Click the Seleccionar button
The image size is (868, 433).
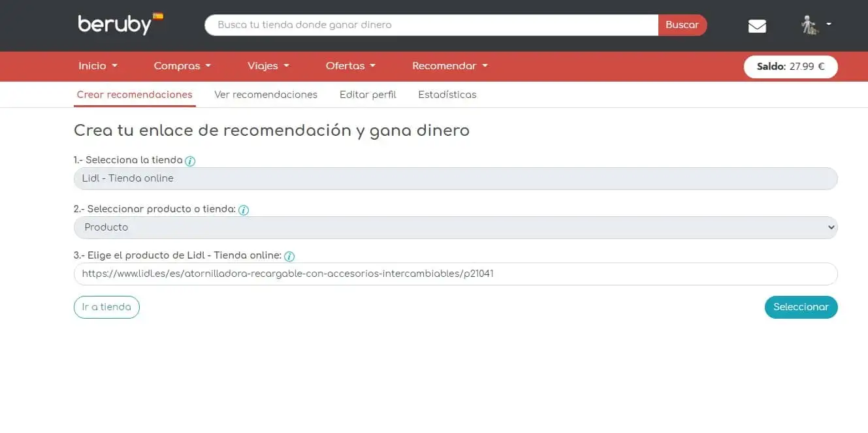coord(801,307)
